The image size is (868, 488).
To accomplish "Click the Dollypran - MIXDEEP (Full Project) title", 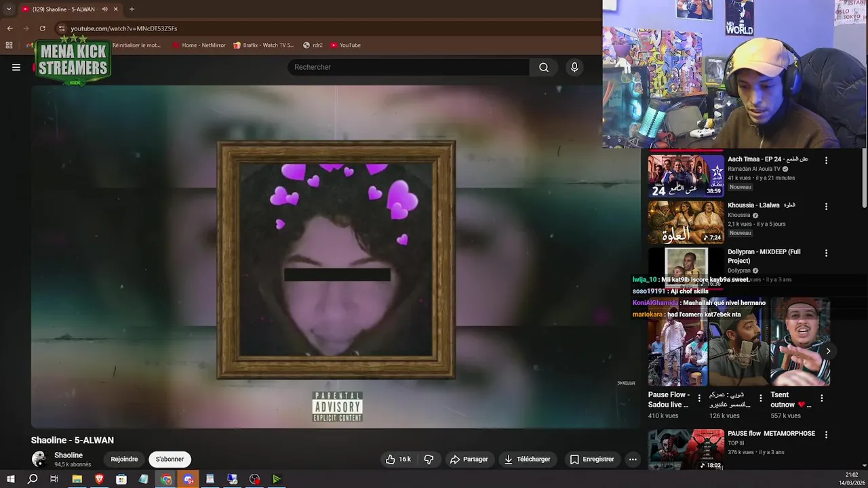I will (764, 256).
